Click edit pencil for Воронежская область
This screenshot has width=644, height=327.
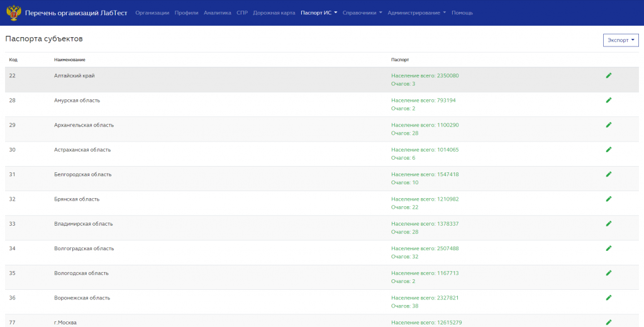(609, 297)
